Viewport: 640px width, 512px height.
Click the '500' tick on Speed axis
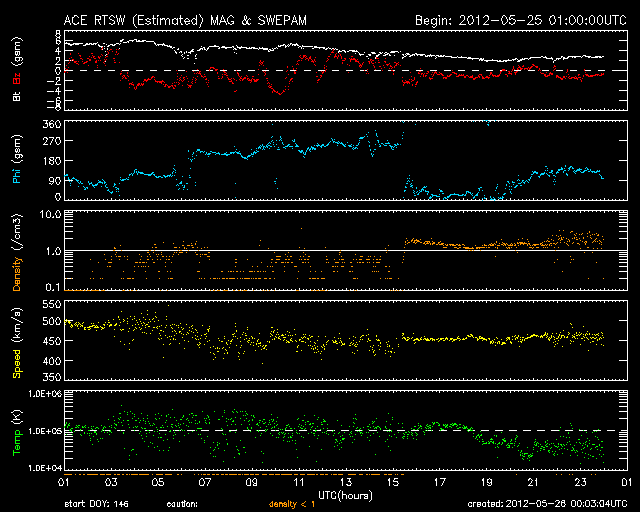point(52,322)
